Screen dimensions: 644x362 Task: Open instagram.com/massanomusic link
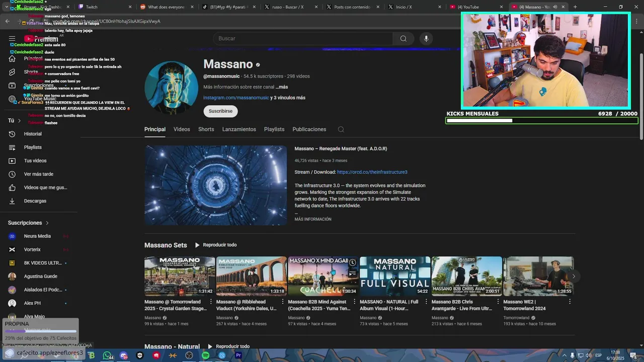tap(236, 98)
